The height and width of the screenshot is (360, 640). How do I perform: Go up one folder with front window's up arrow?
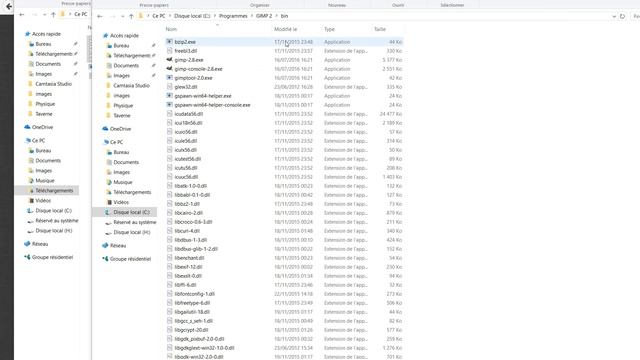[131, 16]
